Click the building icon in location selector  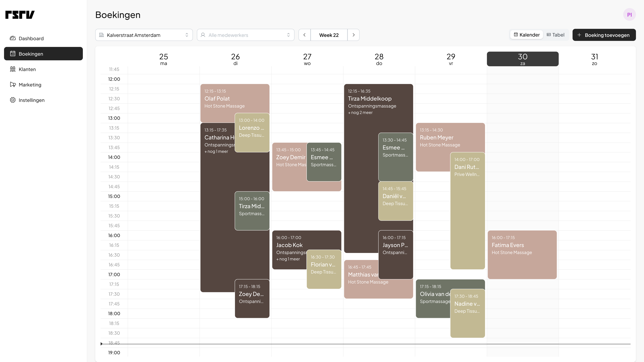tap(102, 35)
